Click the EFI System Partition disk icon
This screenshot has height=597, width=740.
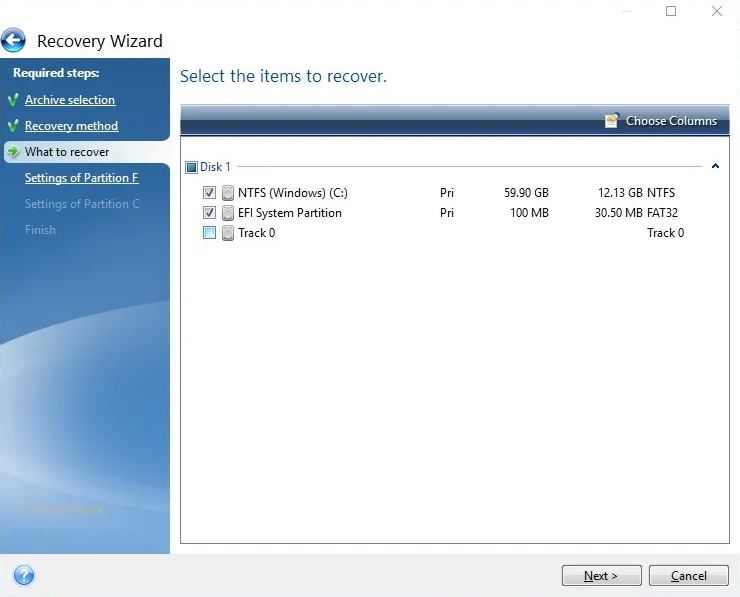[228, 213]
